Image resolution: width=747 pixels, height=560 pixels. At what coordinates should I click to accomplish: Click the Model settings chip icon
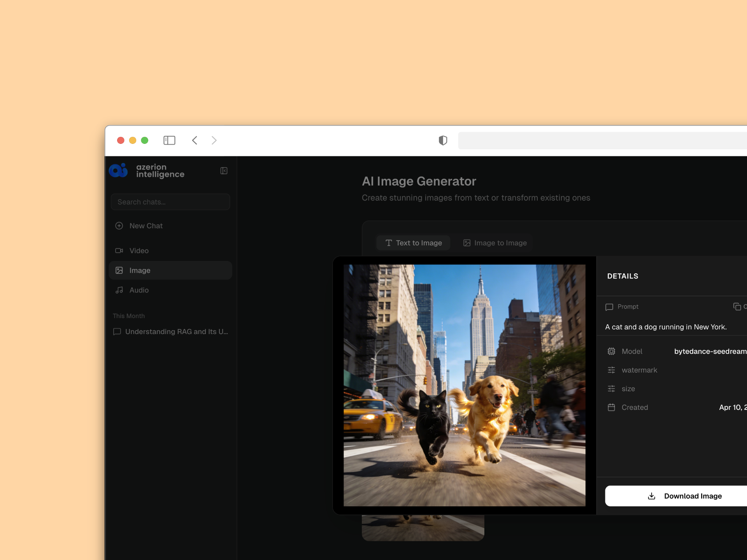611,351
